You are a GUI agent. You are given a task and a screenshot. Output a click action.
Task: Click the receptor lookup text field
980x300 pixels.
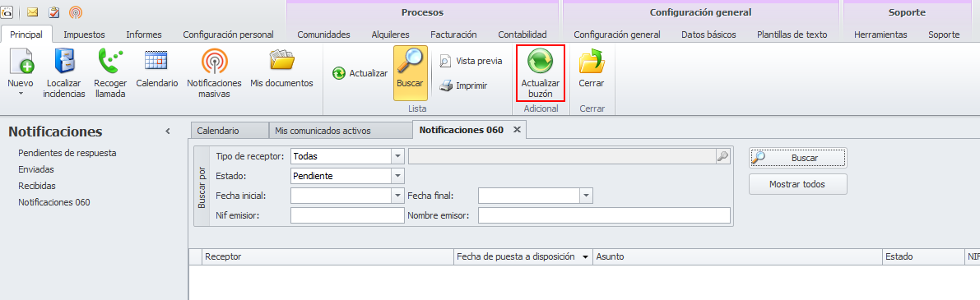562,156
